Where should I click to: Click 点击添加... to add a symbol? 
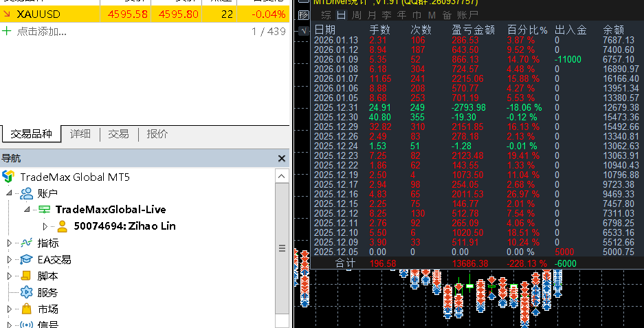(x=41, y=31)
